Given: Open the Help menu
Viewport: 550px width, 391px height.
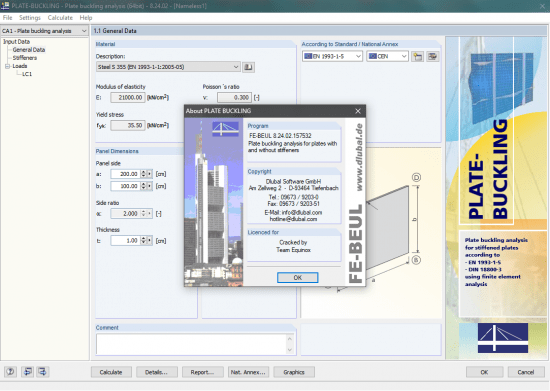Looking at the screenshot, I should pyautogui.click(x=86, y=18).
